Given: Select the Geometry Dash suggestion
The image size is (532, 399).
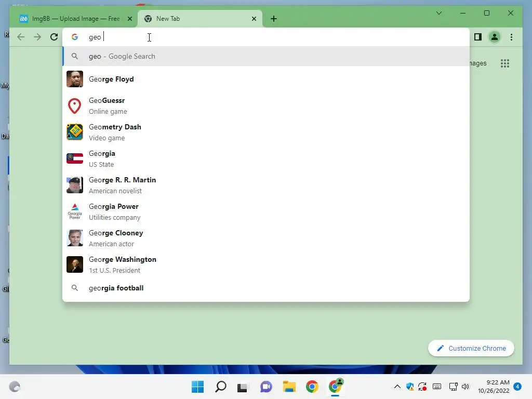Looking at the screenshot, I should click(x=266, y=132).
